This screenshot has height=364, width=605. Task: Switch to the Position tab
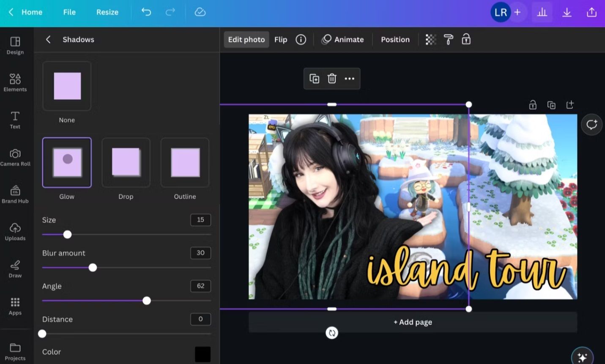pyautogui.click(x=395, y=39)
